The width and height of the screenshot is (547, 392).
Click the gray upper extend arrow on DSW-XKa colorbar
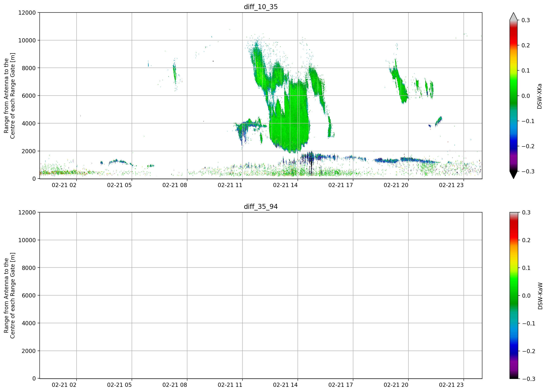coord(513,16)
